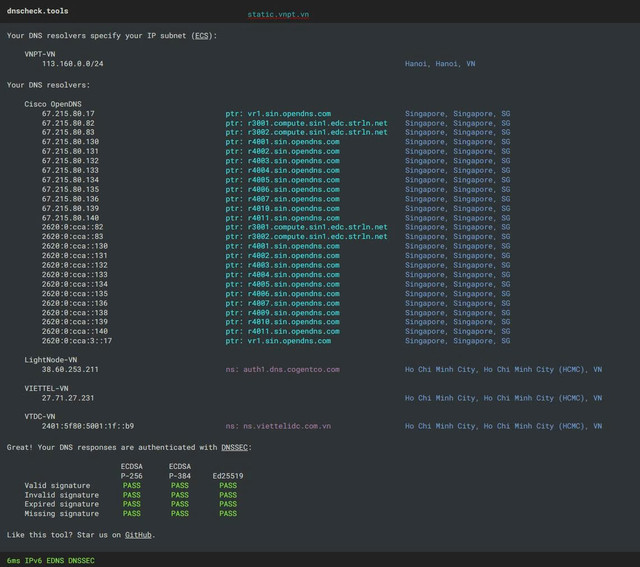The height and width of the screenshot is (567, 640).
Task: Click the VNPT-VN provider label
Action: pos(40,54)
